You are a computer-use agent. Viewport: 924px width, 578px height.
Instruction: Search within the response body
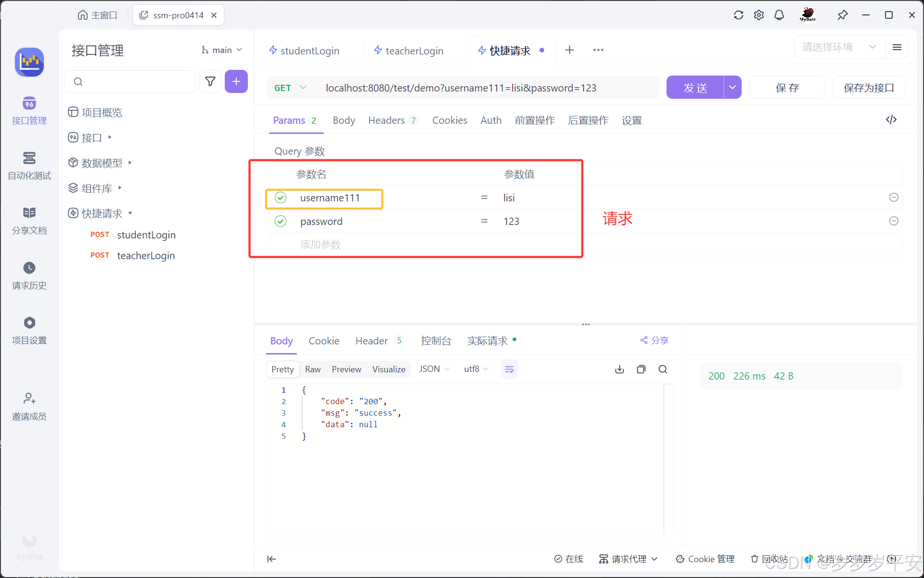[663, 369]
